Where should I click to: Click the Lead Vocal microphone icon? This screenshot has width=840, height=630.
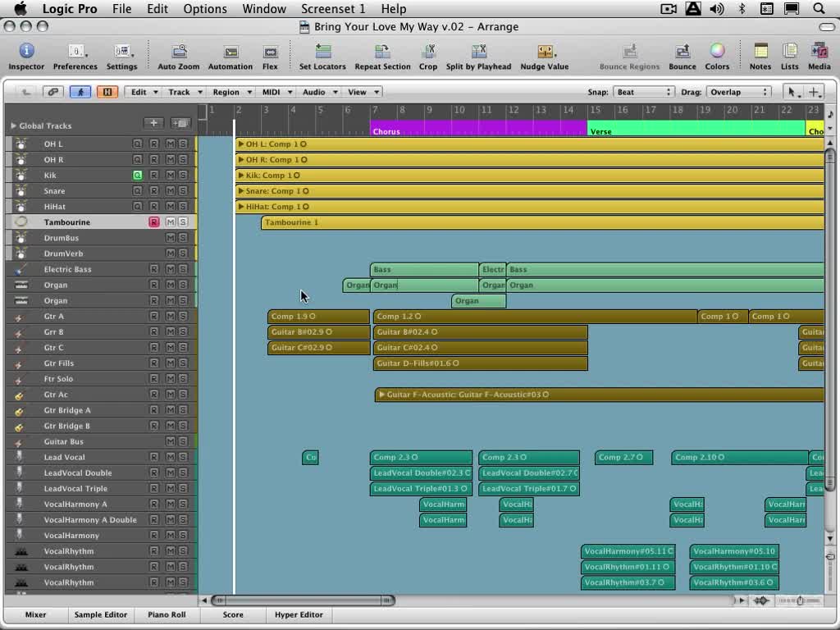pos(20,457)
